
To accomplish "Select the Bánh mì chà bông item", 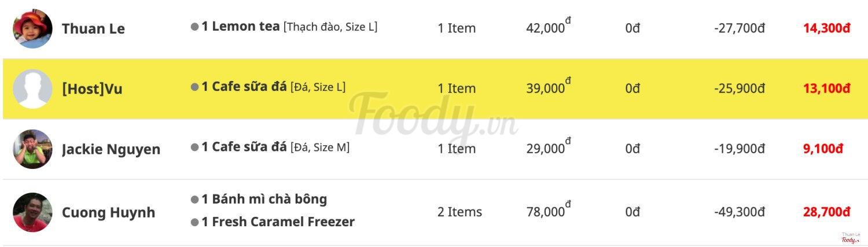I will pyautogui.click(x=264, y=200).
